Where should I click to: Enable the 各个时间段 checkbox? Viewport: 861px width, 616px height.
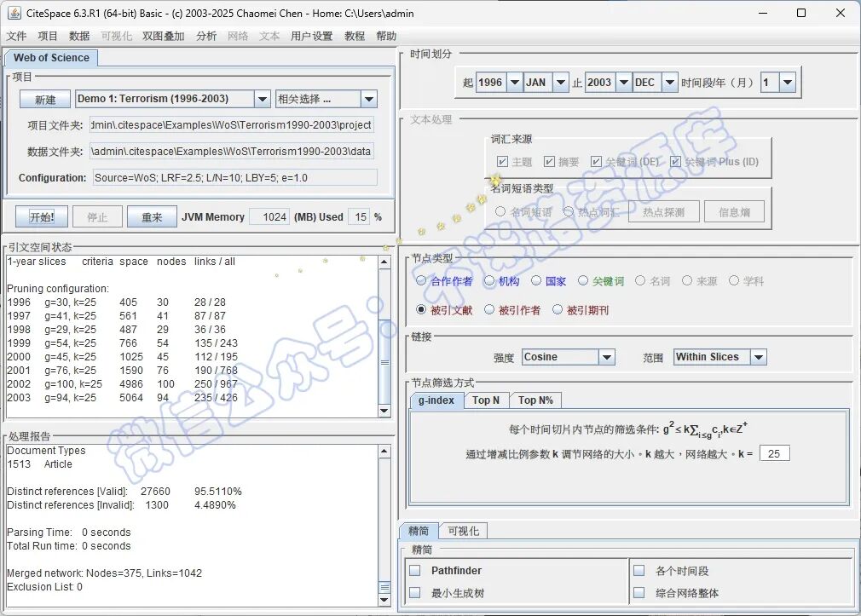coord(639,571)
